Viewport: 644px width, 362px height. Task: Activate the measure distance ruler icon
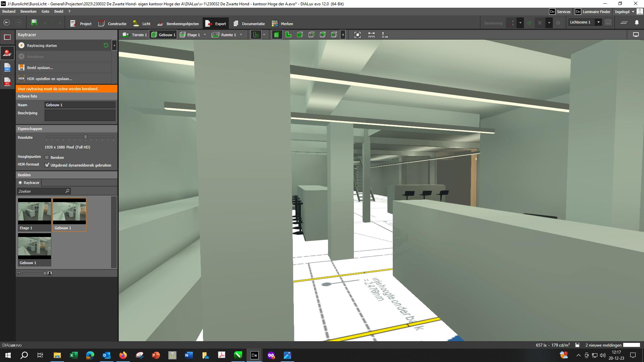(371, 34)
